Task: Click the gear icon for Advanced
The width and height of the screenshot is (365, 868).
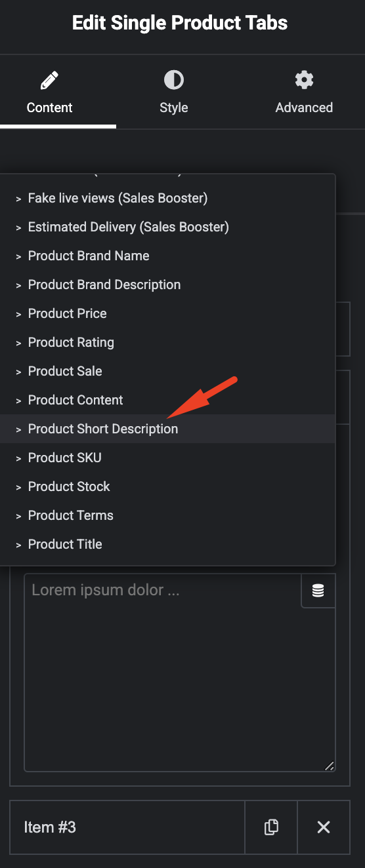Action: pos(304,81)
